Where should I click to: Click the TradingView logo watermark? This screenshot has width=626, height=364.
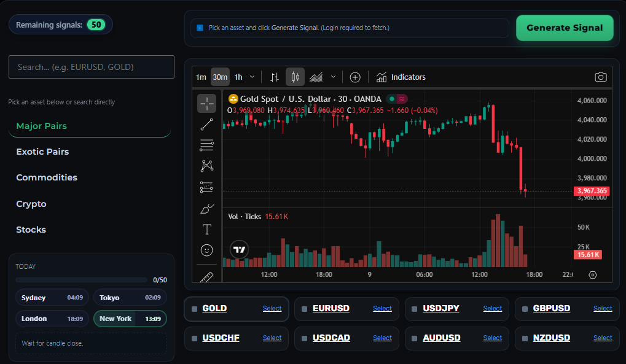tap(238, 250)
